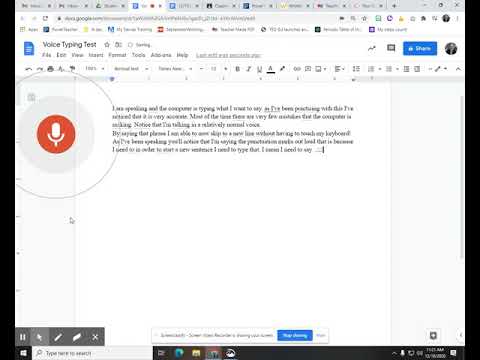Open the insert image dropdown
480x360 pixels.
point(320,69)
